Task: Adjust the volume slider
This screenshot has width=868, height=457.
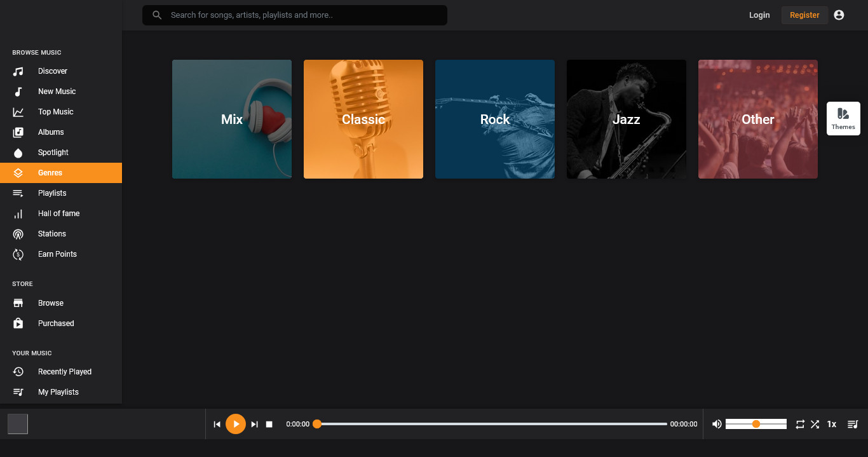Action: pyautogui.click(x=756, y=424)
